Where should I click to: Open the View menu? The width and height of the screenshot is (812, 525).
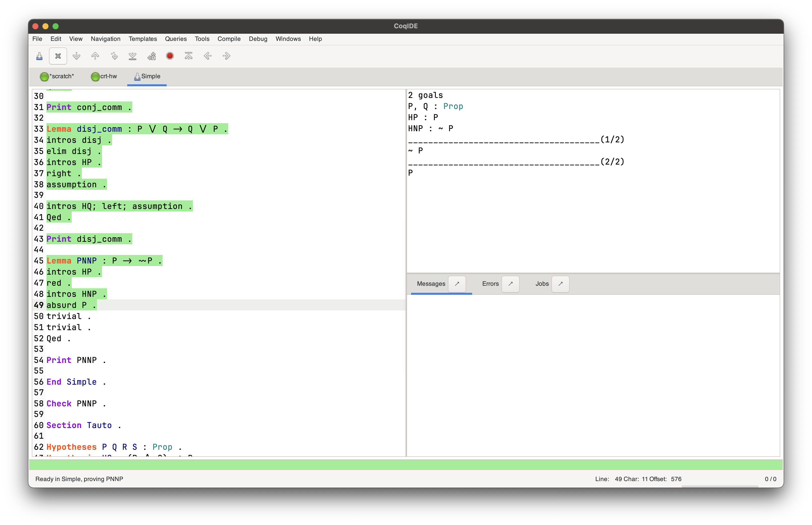click(x=76, y=39)
